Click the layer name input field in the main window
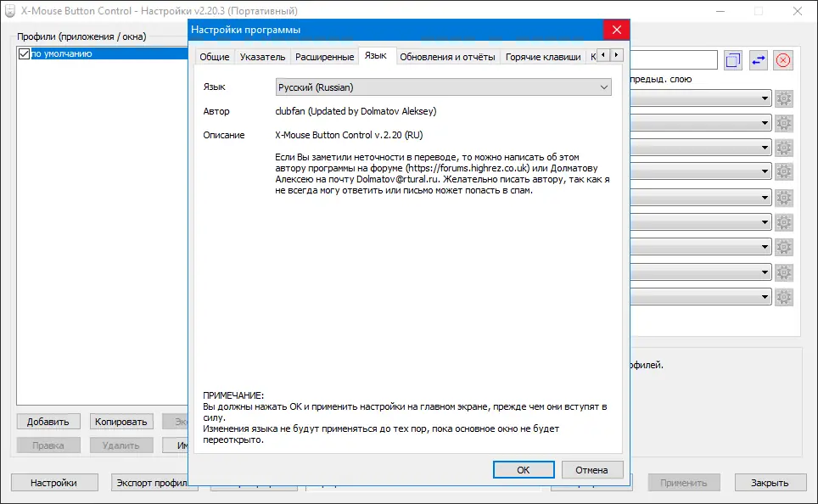Viewport: 818px width, 504px height. pos(674,60)
